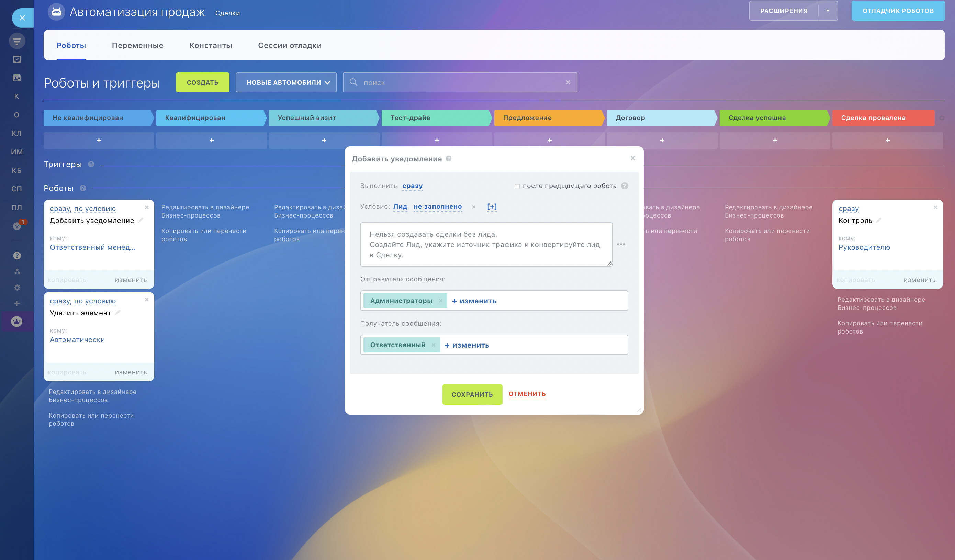This screenshot has height=560, width=955.
Task: Select the Тест-драйв stage color header
Action: click(436, 118)
